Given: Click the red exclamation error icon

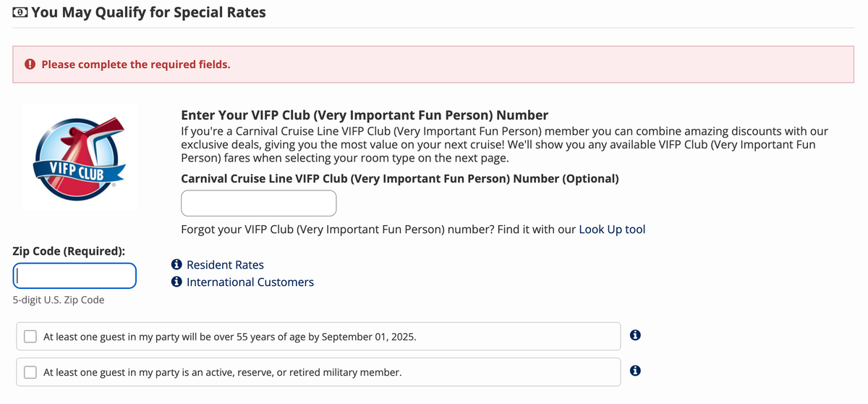Looking at the screenshot, I should point(30,64).
